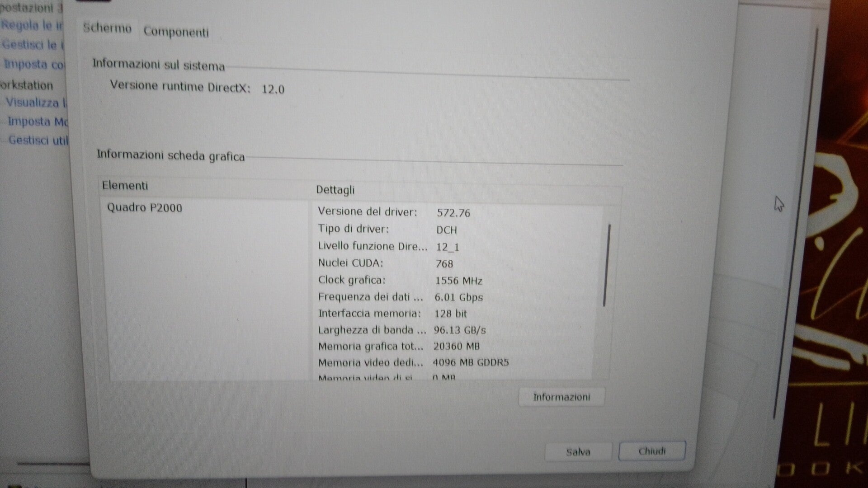
Task: Open the 'Visualizza l...' sidebar link
Action: (36, 103)
